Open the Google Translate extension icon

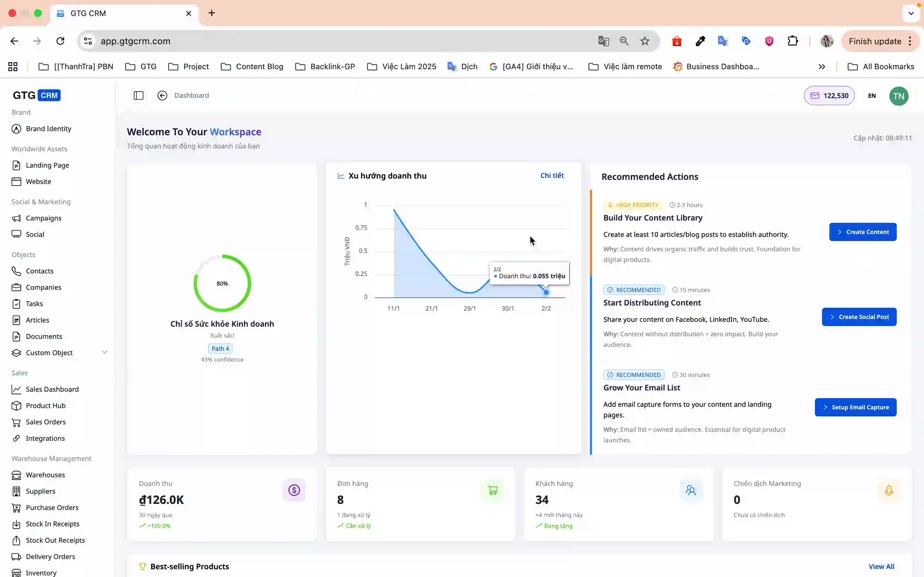pyautogui.click(x=723, y=41)
